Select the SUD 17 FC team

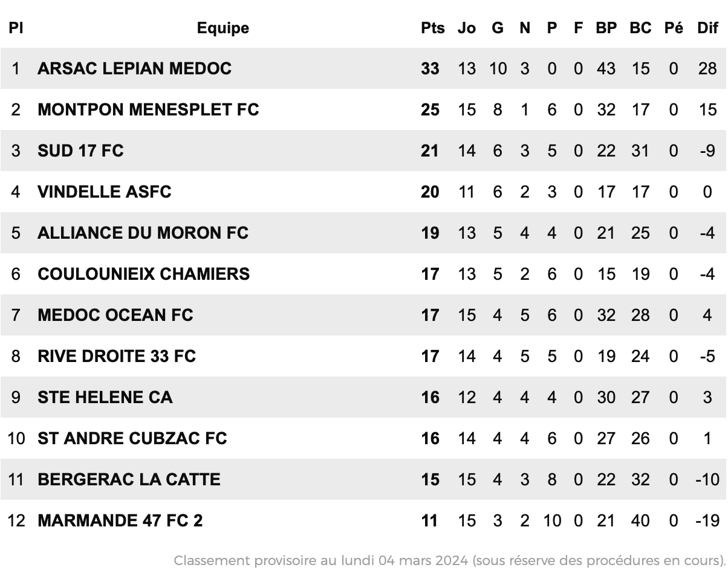pyautogui.click(x=80, y=150)
